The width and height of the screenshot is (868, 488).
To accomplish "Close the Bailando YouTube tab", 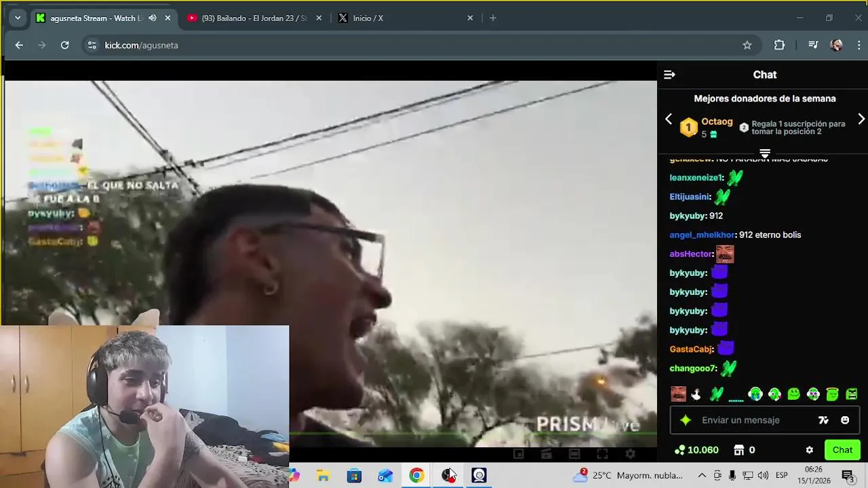I will [319, 18].
